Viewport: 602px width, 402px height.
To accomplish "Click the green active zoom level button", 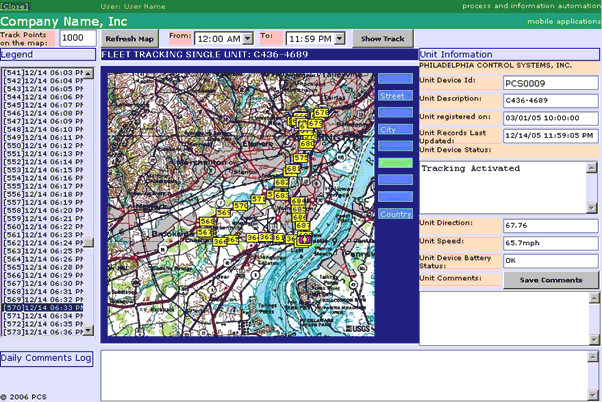I will (395, 163).
